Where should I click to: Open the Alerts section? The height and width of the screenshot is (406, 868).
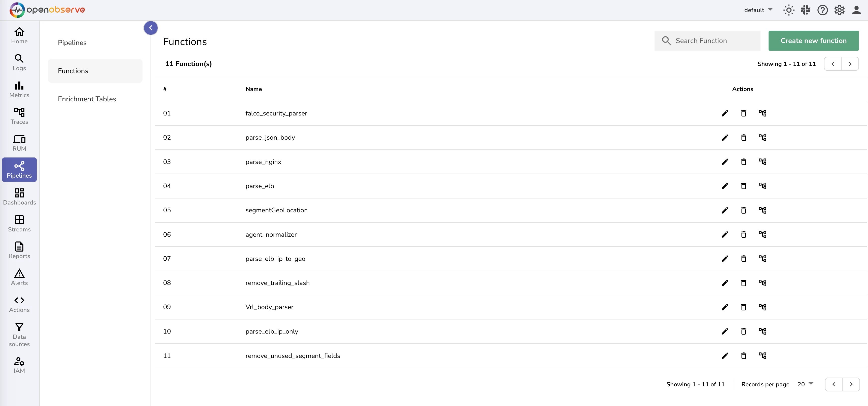[19, 277]
